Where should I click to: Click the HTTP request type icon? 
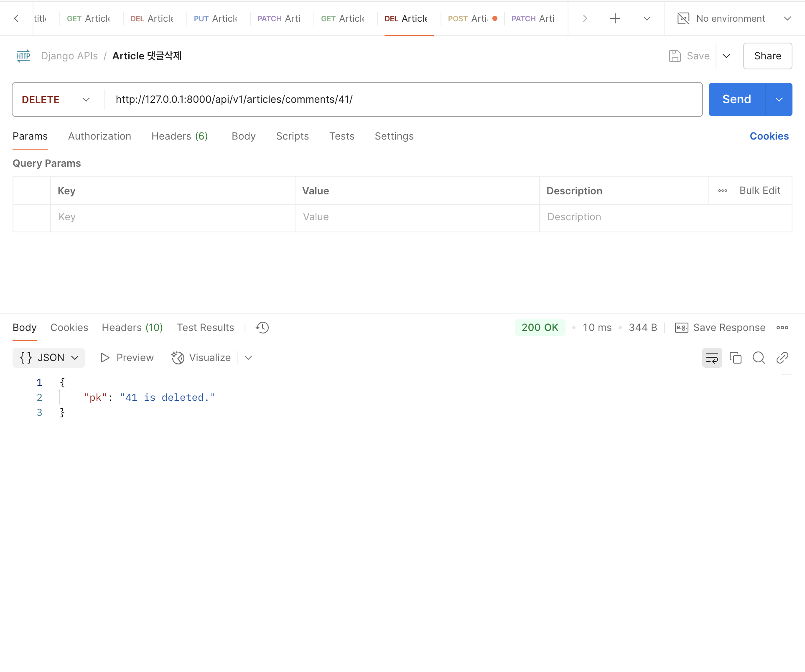coord(23,56)
